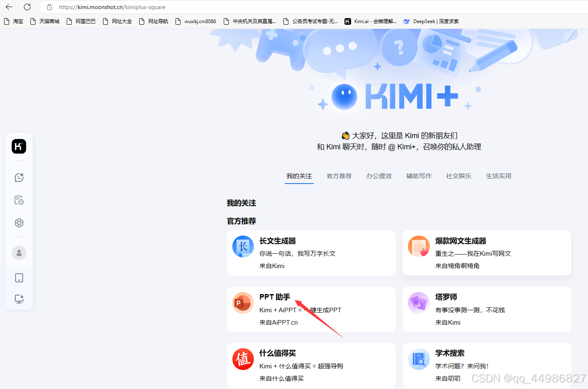
Task: Open the 什么值得买 card title
Action: click(x=278, y=353)
